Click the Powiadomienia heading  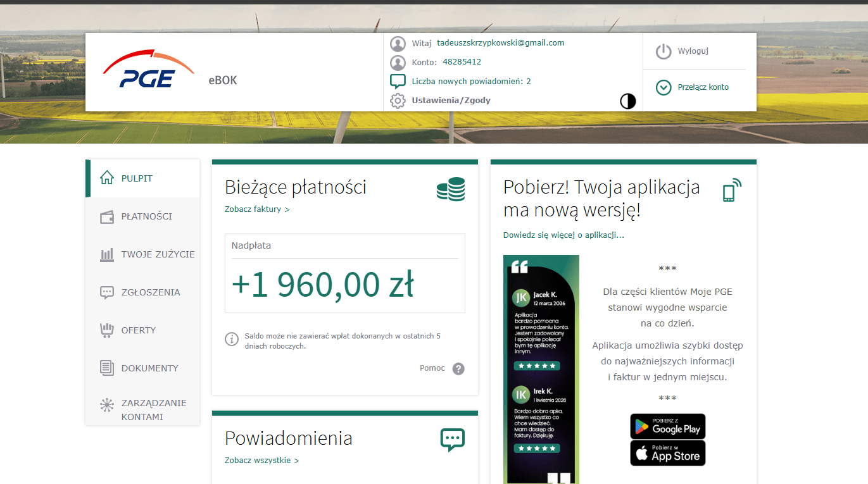coord(289,438)
